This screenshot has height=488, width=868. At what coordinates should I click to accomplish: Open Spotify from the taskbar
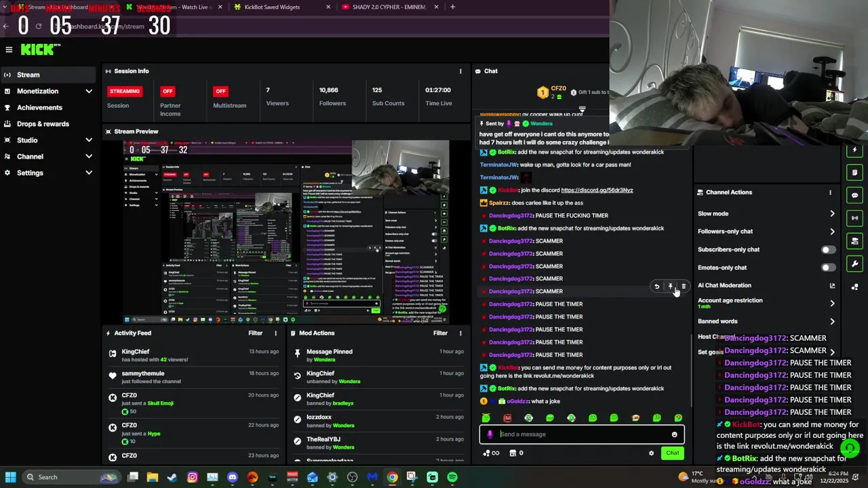click(x=452, y=477)
